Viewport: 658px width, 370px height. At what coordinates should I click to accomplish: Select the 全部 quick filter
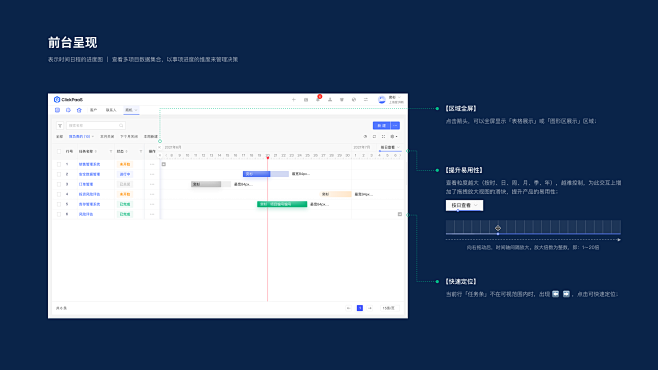(x=60, y=136)
